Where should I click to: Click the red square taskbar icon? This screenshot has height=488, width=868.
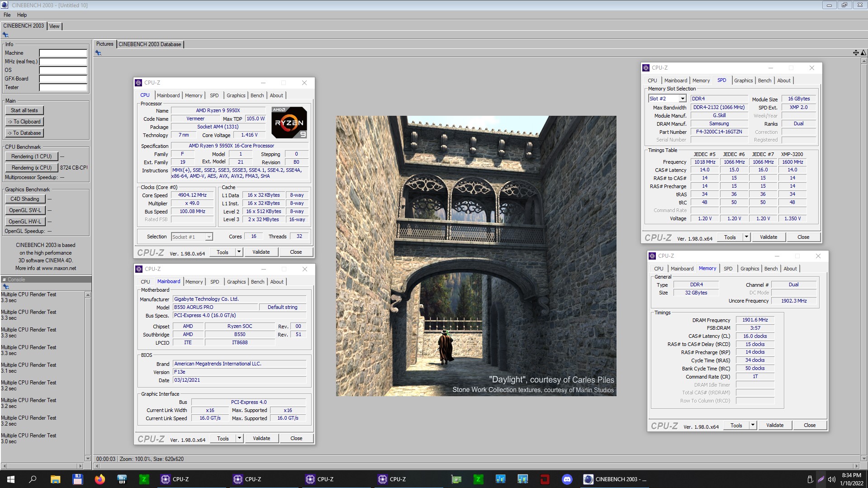tap(545, 479)
